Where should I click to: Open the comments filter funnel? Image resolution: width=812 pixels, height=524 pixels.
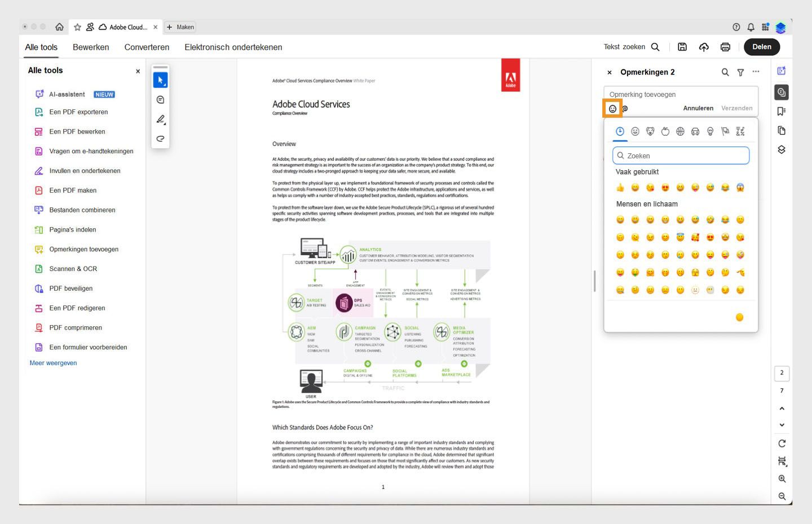(x=740, y=72)
